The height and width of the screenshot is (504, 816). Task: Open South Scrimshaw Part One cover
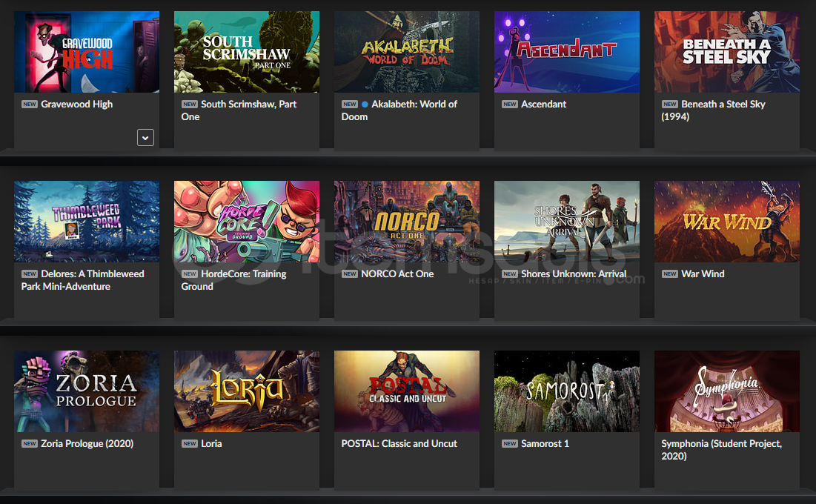click(x=247, y=52)
